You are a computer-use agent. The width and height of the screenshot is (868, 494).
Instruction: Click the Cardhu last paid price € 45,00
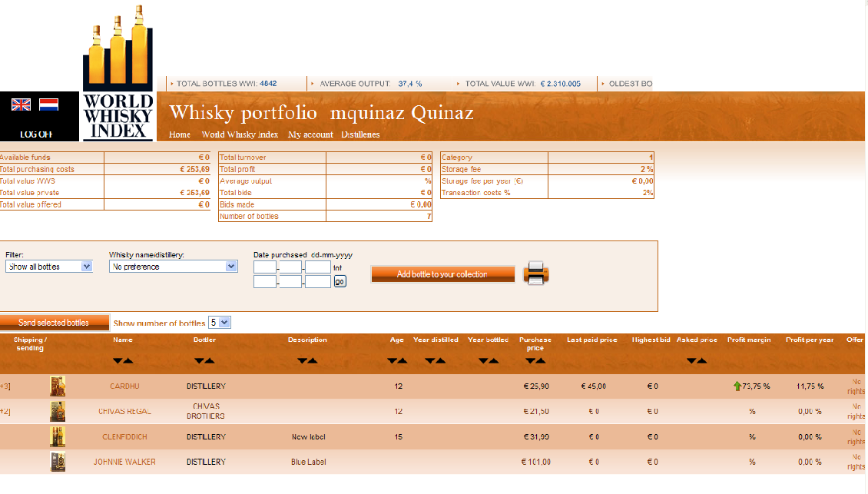(x=594, y=386)
